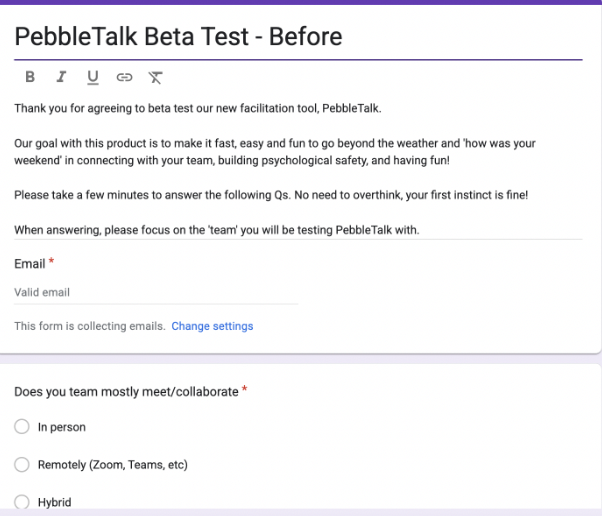Click the 'Email' field label

click(30, 264)
